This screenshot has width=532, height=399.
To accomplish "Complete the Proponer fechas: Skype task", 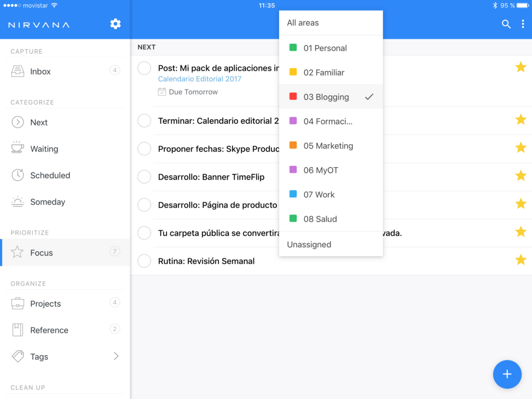I will click(144, 149).
